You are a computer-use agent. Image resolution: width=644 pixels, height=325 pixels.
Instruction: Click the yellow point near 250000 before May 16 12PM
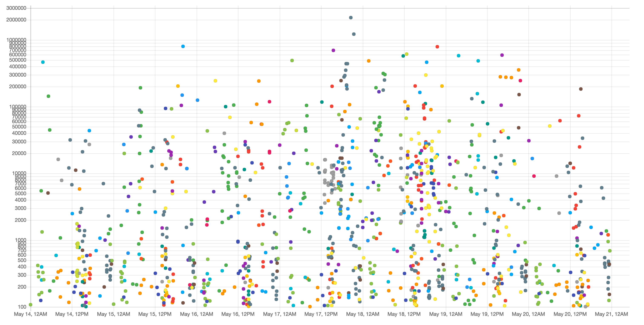click(215, 81)
